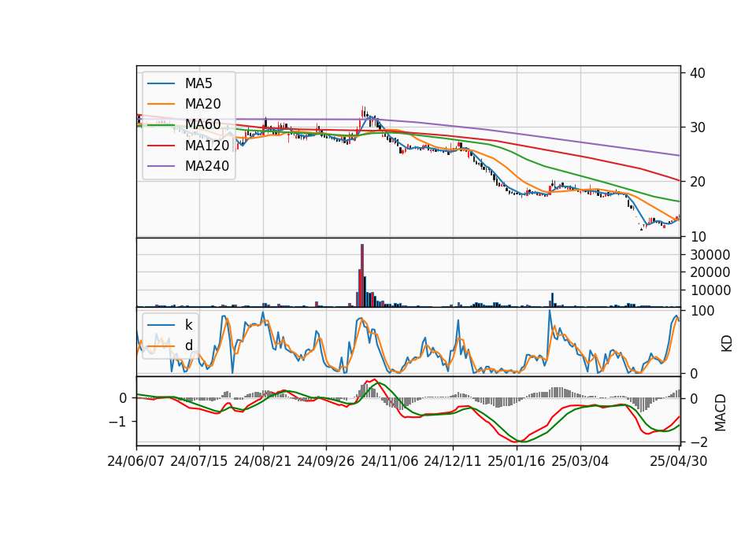
Task: Click the MA5 legend label
Action: [x=198, y=83]
